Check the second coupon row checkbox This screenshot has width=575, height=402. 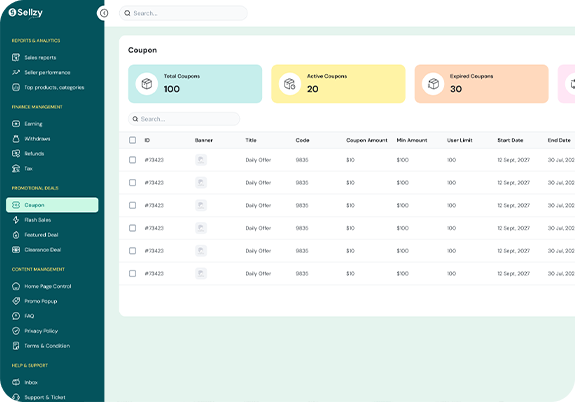(132, 183)
